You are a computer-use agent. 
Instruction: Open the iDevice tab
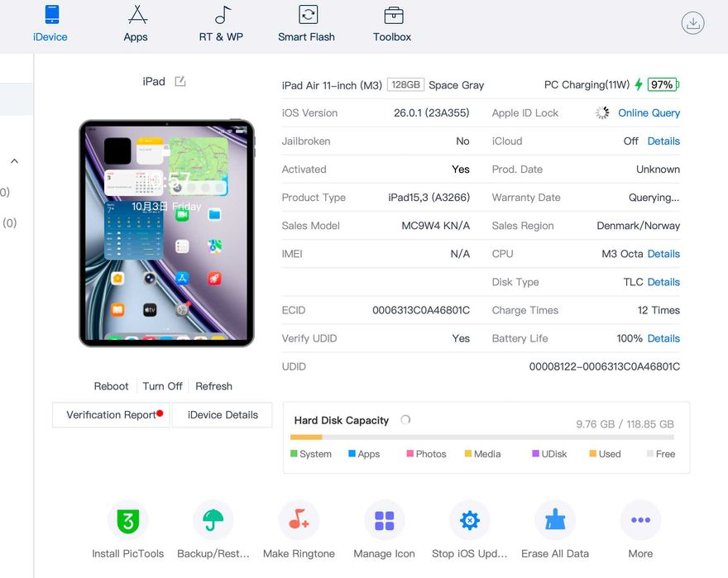[50, 23]
